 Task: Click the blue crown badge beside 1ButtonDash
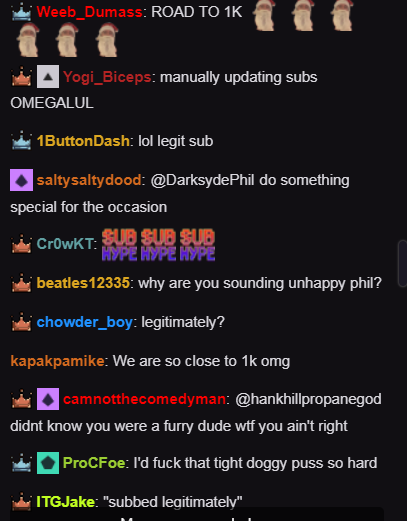(x=21, y=140)
